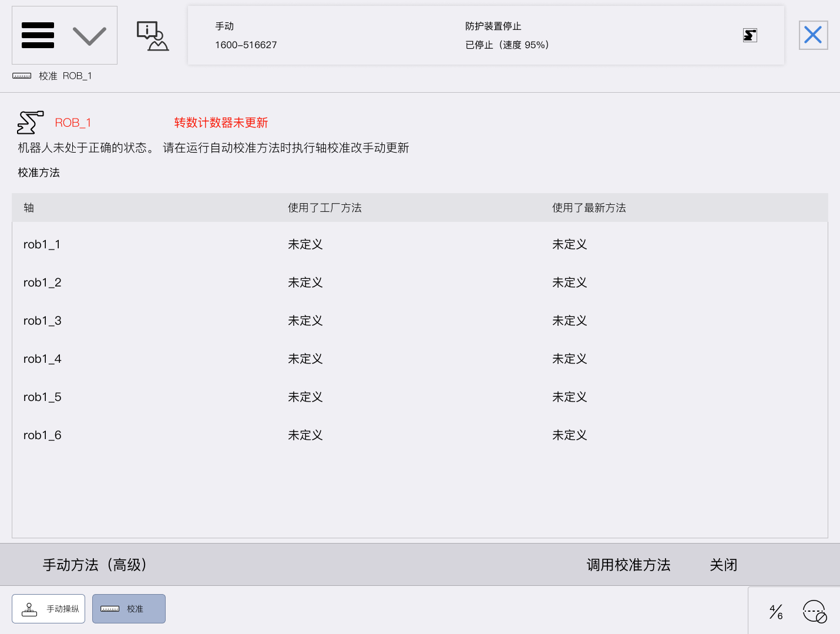The height and width of the screenshot is (634, 840).
Task: Select the rob1_3 axis row
Action: 419,321
